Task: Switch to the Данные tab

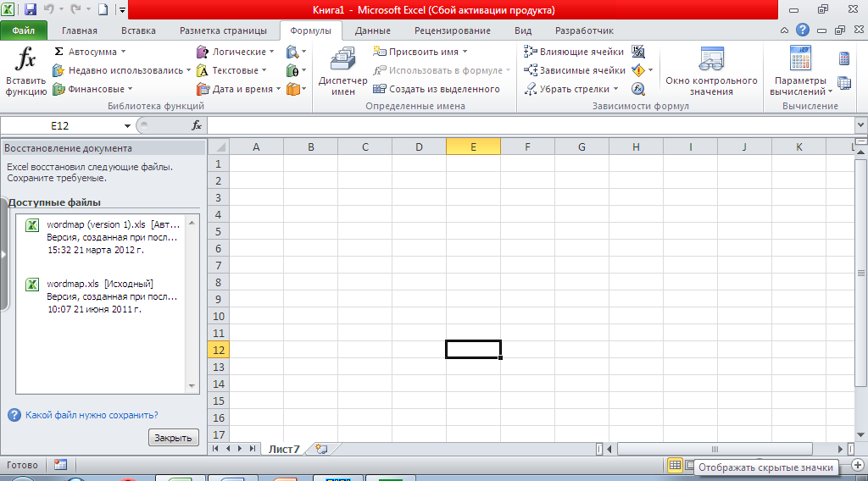Action: (x=373, y=30)
